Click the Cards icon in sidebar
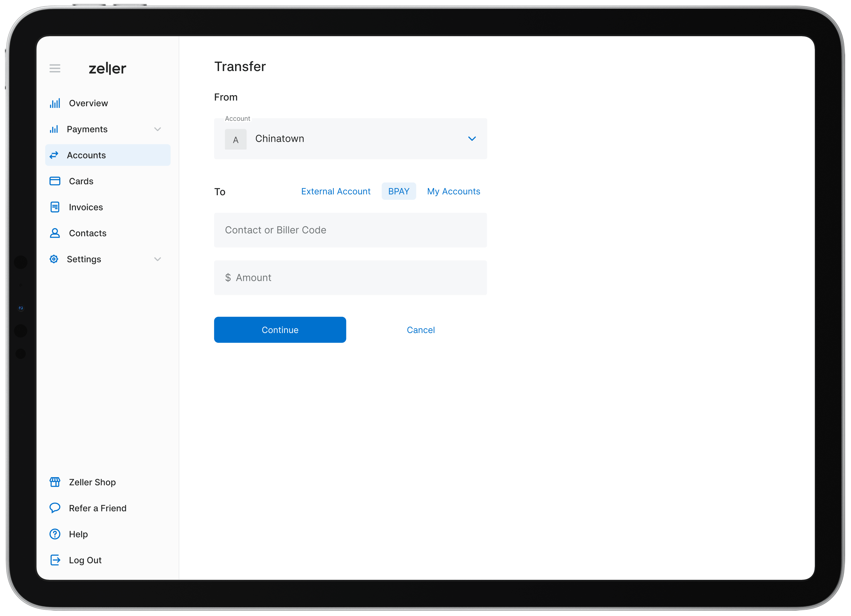Screen dimensions: 851x616 click(55, 181)
